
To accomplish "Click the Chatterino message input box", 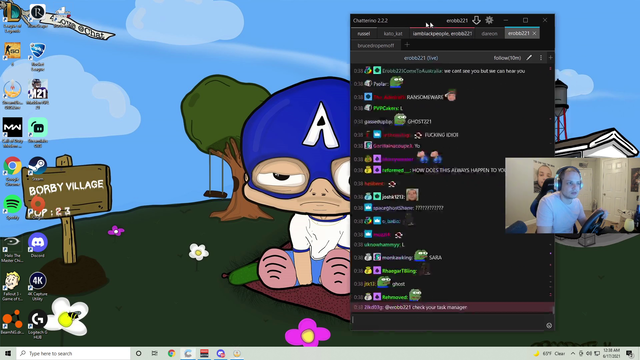I will click(x=448, y=321).
